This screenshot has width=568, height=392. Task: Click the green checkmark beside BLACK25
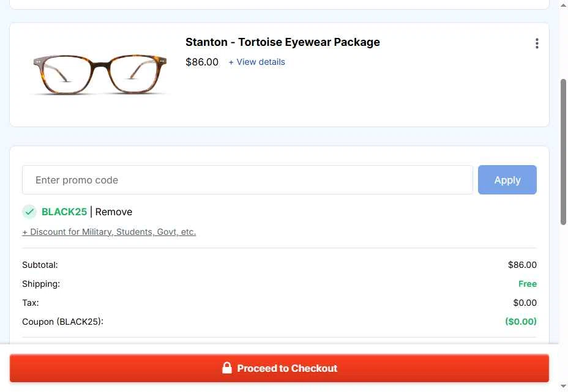[x=29, y=212]
